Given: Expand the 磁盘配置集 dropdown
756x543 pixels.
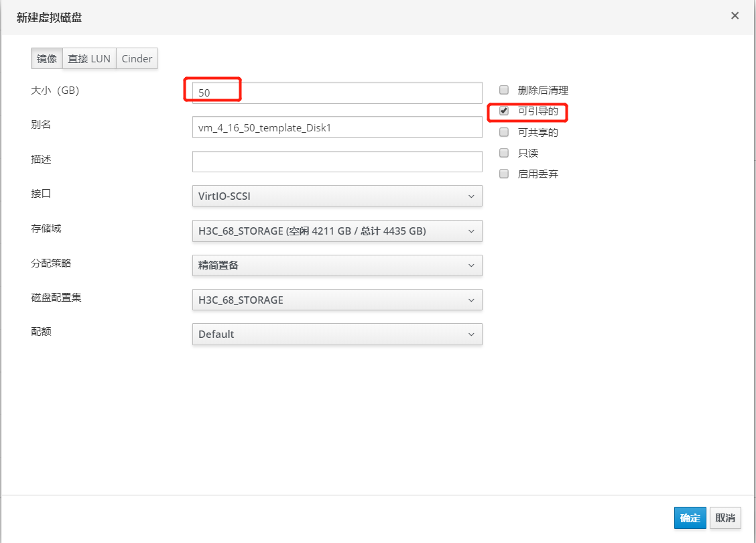Looking at the screenshot, I should [x=336, y=300].
